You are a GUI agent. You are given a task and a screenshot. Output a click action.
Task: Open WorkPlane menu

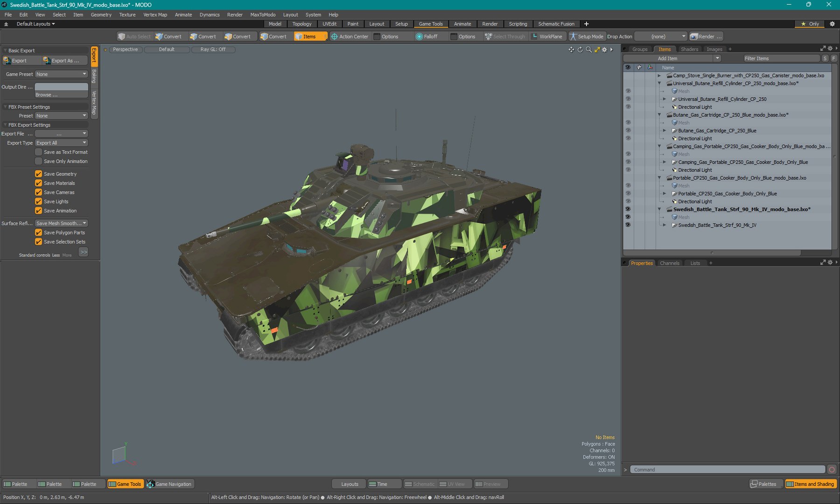(547, 36)
